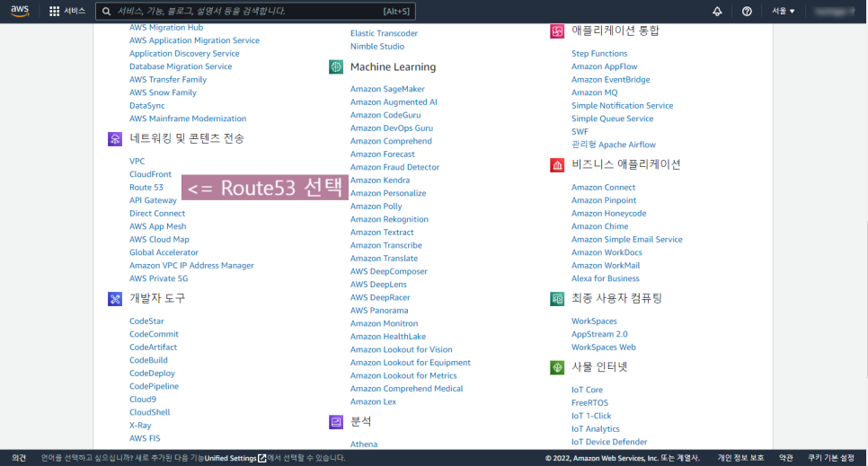The image size is (868, 466).
Task: Click the Networking category icon
Action: [115, 139]
